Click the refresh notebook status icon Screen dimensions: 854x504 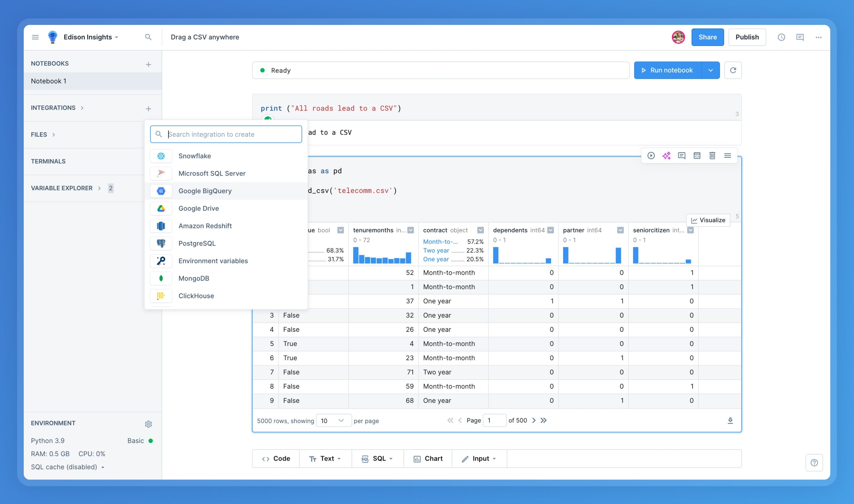733,70
